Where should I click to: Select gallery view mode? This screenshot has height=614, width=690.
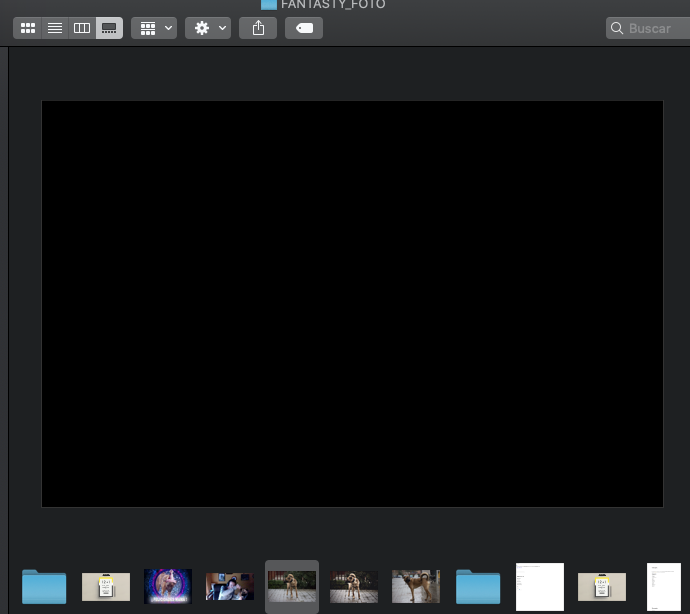109,28
